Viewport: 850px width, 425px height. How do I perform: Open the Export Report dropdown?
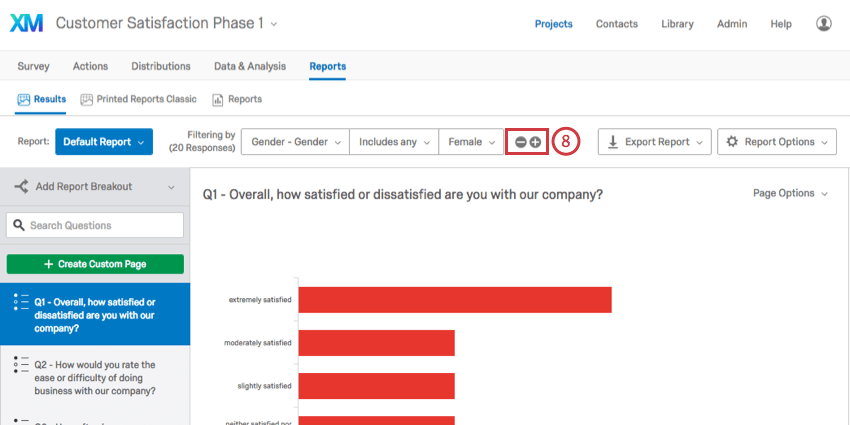(x=655, y=142)
